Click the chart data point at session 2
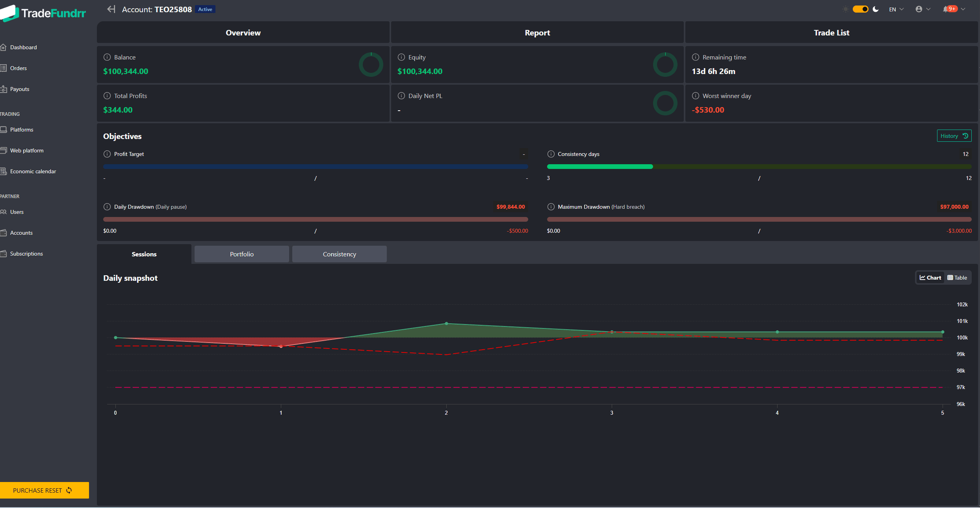This screenshot has height=508, width=980. click(x=446, y=323)
